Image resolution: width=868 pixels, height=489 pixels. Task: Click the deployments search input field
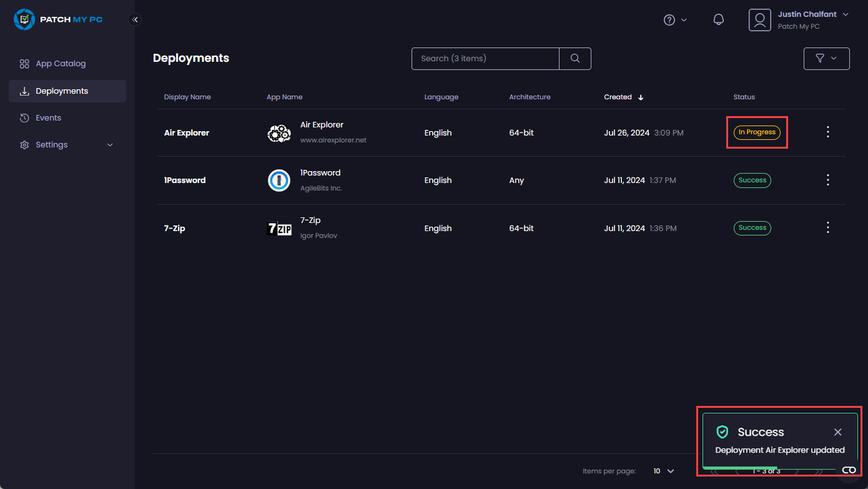click(485, 59)
